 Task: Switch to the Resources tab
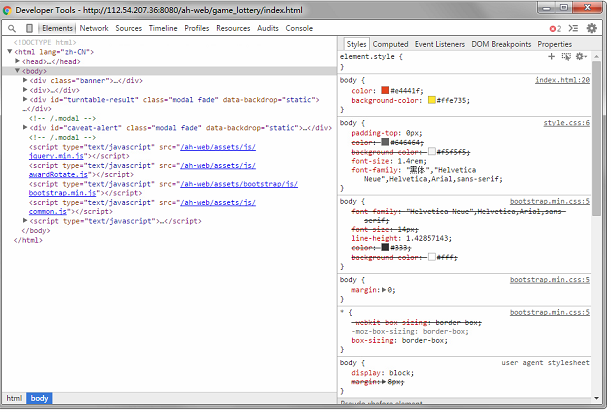click(233, 28)
